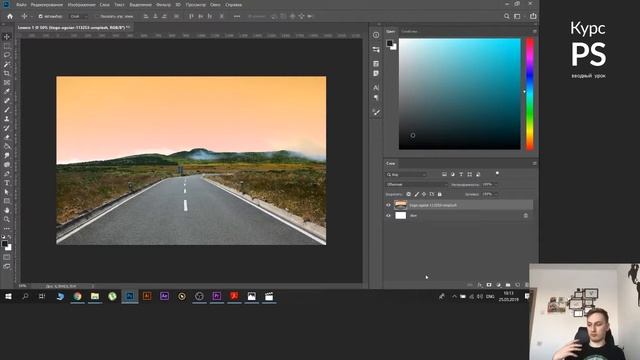Click the Home icon in options bar

10,16
